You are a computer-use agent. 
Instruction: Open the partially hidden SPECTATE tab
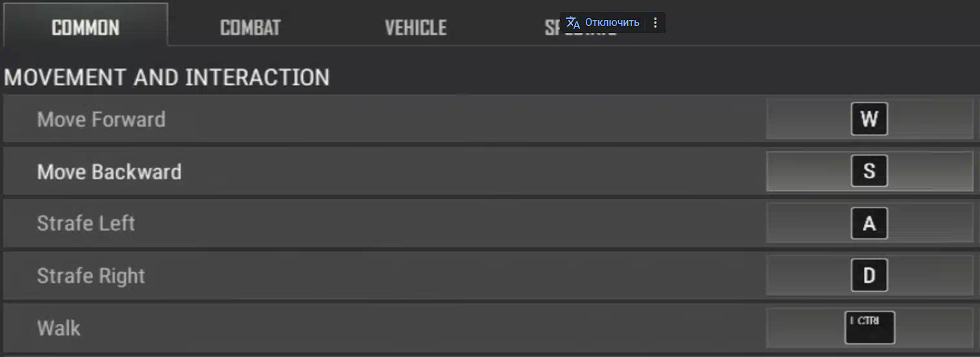coord(581,28)
